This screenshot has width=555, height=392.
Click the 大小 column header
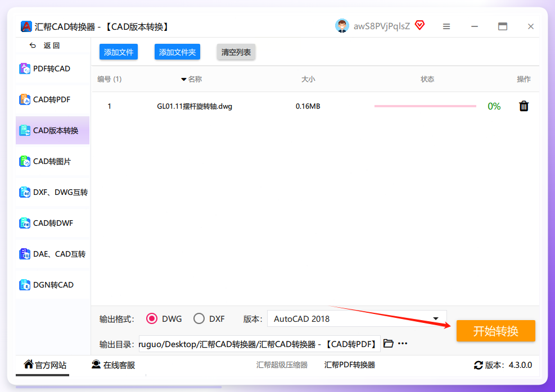pyautogui.click(x=308, y=79)
